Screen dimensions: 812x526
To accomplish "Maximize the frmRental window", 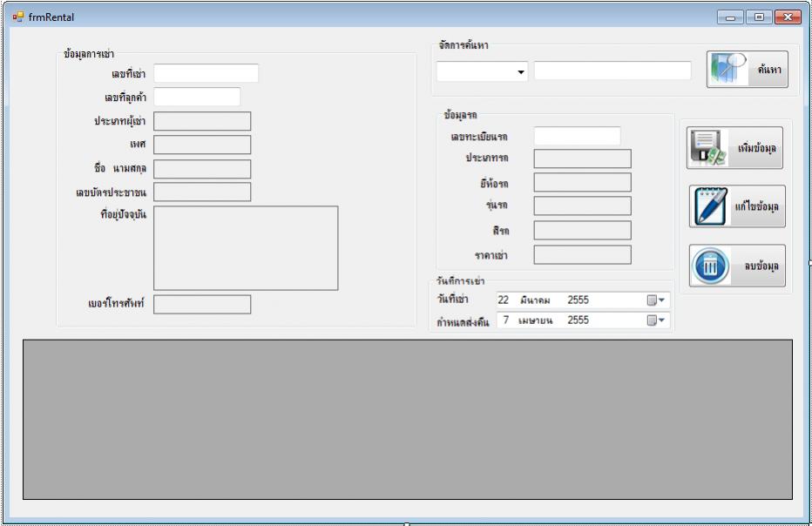I will pyautogui.click(x=759, y=17).
